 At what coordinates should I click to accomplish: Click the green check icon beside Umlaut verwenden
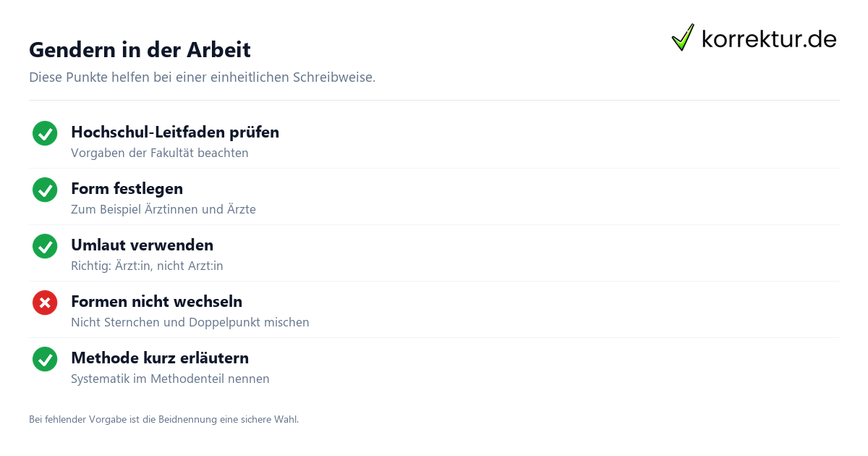coord(45,246)
